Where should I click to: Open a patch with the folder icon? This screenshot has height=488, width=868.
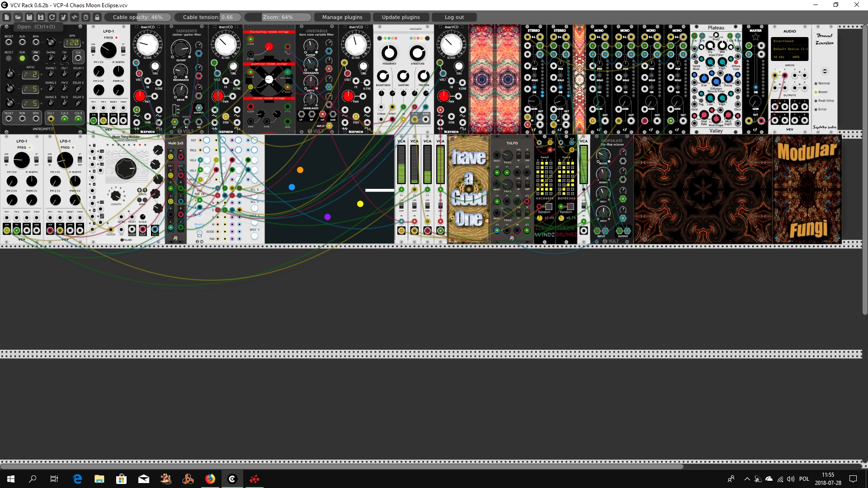coord(18,17)
